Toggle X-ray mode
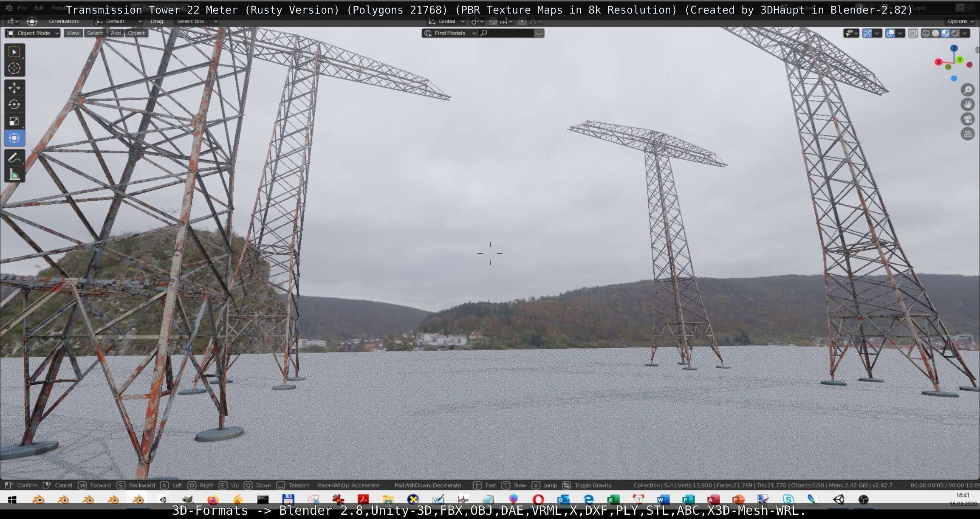980x519 pixels. coord(913,33)
